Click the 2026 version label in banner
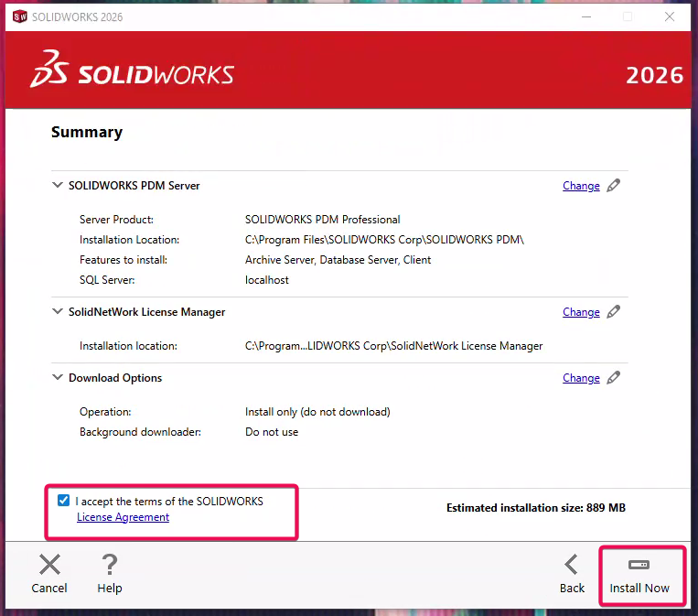This screenshot has width=698, height=616. coord(654,75)
